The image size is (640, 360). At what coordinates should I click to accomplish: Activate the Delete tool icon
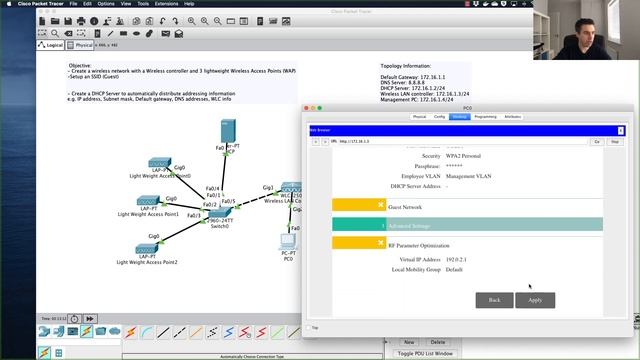point(68,33)
